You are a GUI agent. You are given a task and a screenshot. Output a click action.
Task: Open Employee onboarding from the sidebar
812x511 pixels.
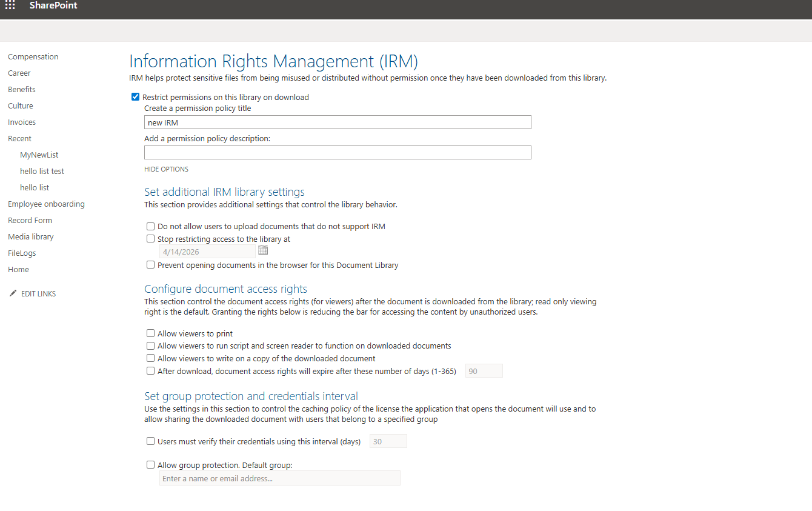46,204
